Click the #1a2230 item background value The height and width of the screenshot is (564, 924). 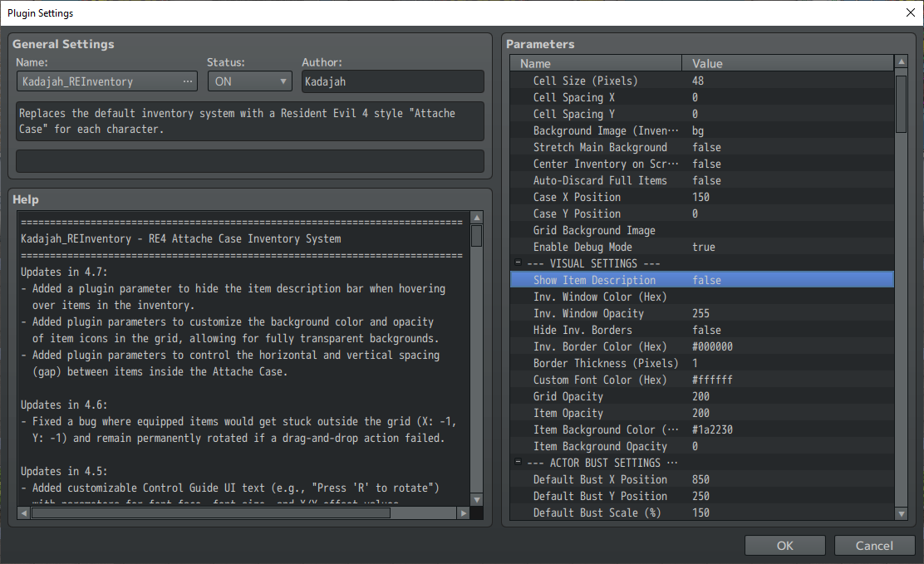pyautogui.click(x=712, y=429)
